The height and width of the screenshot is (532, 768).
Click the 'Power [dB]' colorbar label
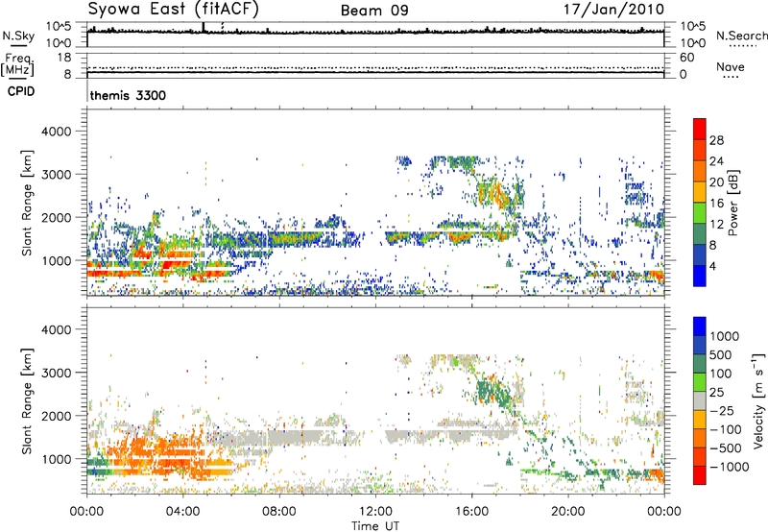[x=733, y=203]
